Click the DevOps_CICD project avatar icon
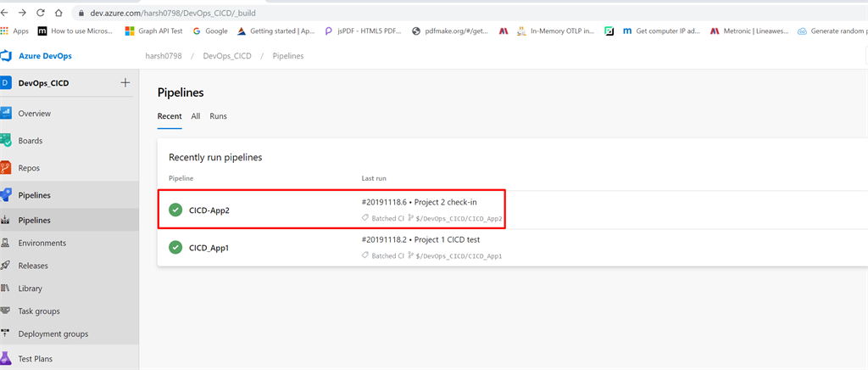 pyautogui.click(x=6, y=83)
